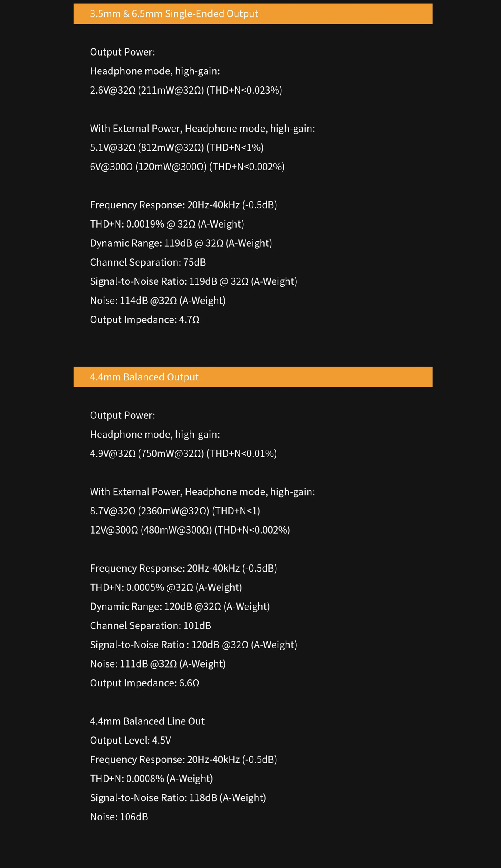Click the 4.9V@32Ω (750mW) spec line
Image resolution: width=501 pixels, height=868 pixels.
(183, 453)
